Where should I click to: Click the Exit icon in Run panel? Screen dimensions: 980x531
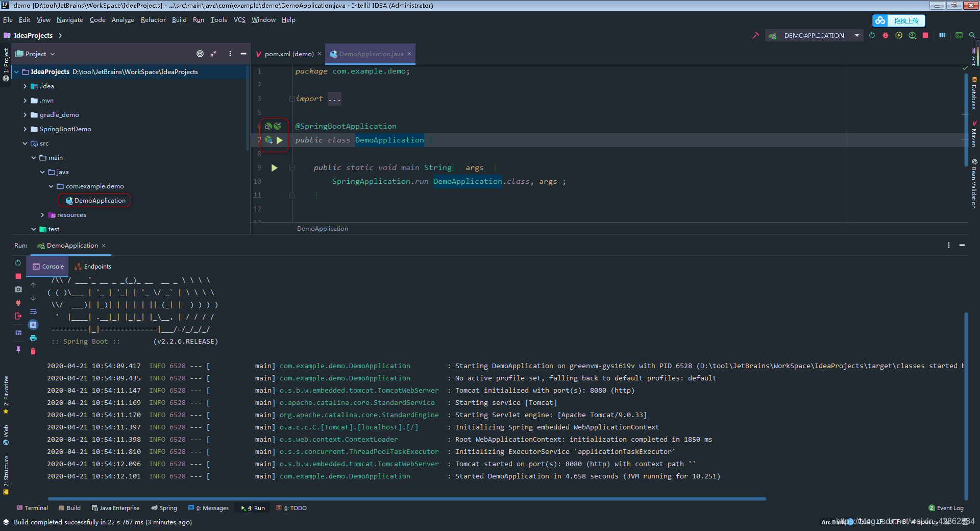[18, 316]
